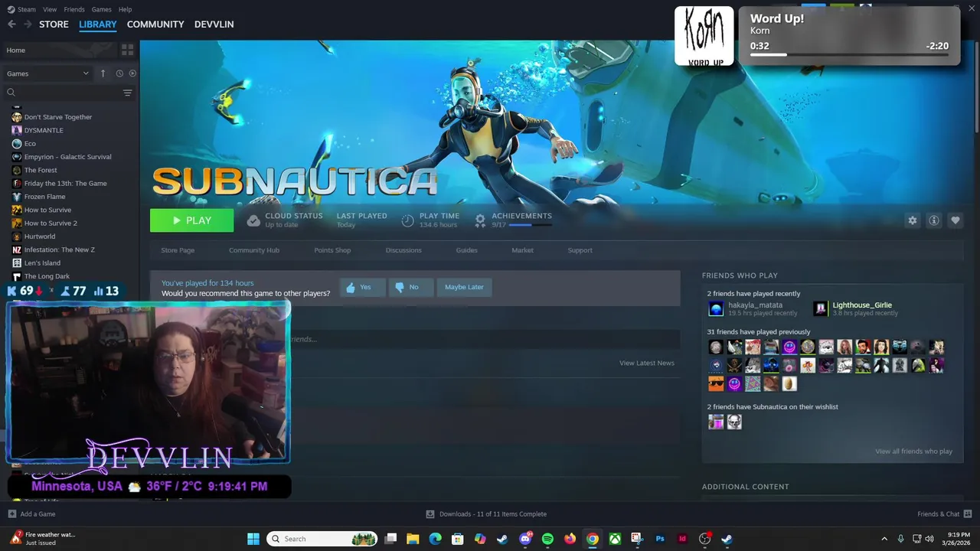Screen dimensions: 980x551
Task: Click the Maybe Later button
Action: tap(464, 287)
